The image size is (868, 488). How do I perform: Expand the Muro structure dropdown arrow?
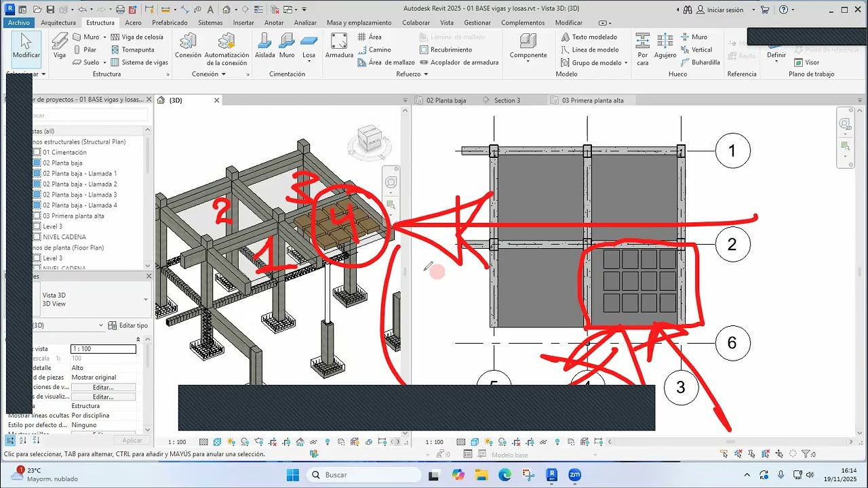click(105, 37)
